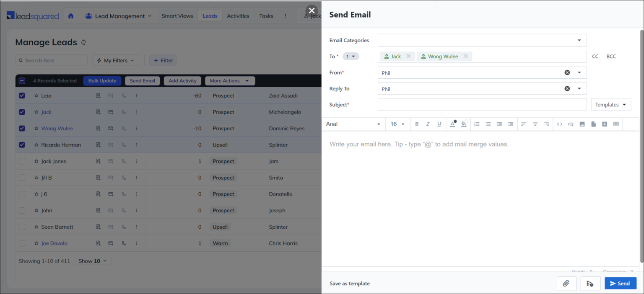
Task: Remove Wong Wulee from the To recipients
Action: click(465, 57)
